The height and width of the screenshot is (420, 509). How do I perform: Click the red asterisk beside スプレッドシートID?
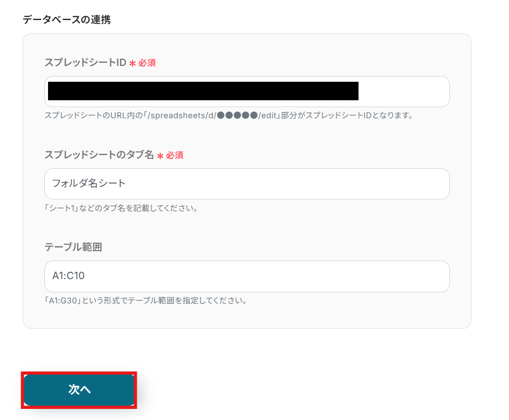pos(132,63)
